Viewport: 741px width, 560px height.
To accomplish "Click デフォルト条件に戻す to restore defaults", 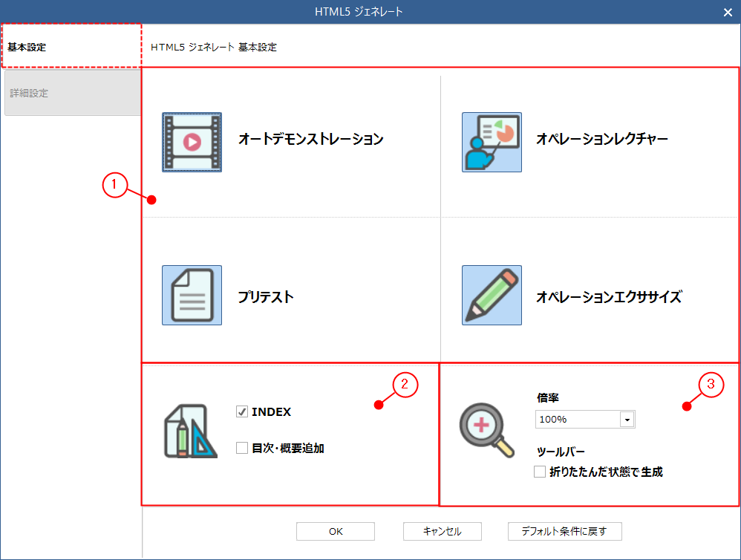I will (564, 531).
